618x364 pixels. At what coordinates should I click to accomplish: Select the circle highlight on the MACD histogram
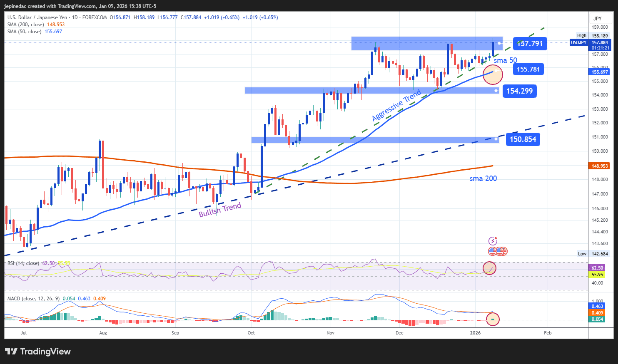[493, 319]
